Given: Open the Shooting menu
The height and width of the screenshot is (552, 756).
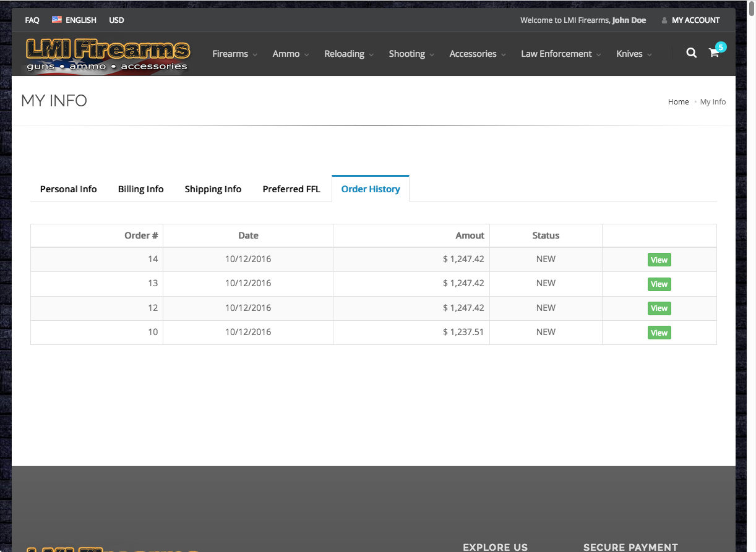Looking at the screenshot, I should [x=411, y=54].
